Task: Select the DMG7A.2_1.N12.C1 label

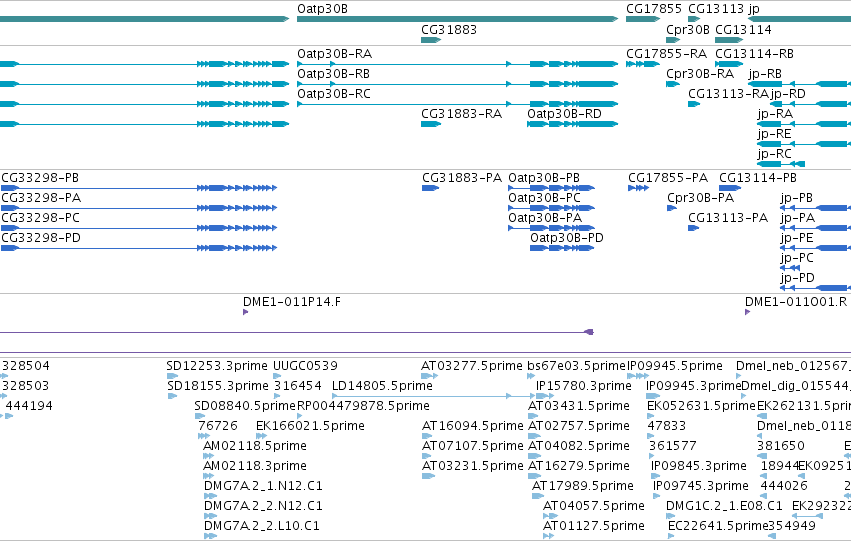Action: tap(263, 487)
